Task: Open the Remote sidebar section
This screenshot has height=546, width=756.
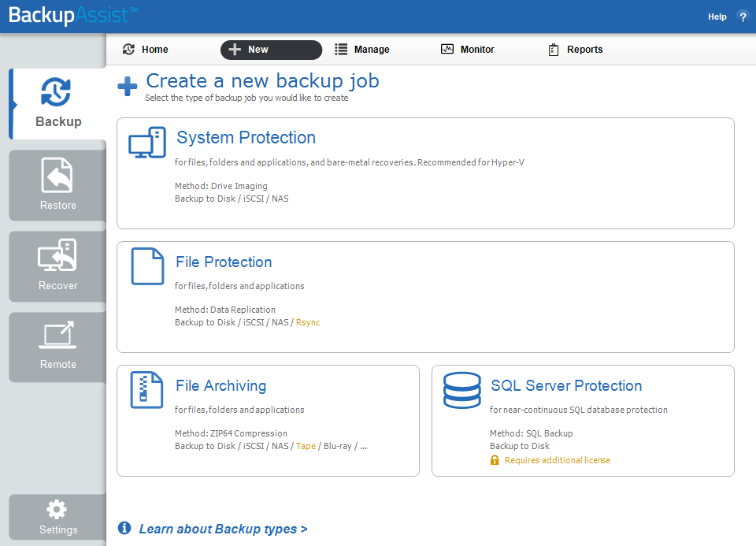Action: 57,347
